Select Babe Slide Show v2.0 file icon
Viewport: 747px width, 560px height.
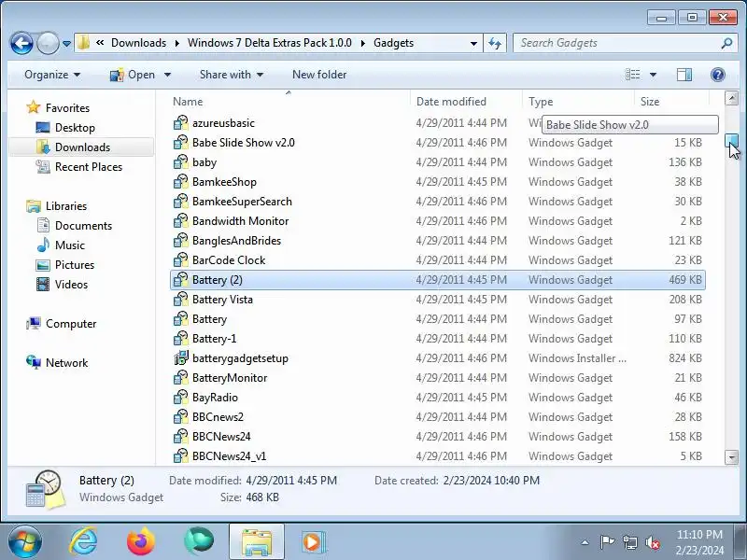click(180, 143)
